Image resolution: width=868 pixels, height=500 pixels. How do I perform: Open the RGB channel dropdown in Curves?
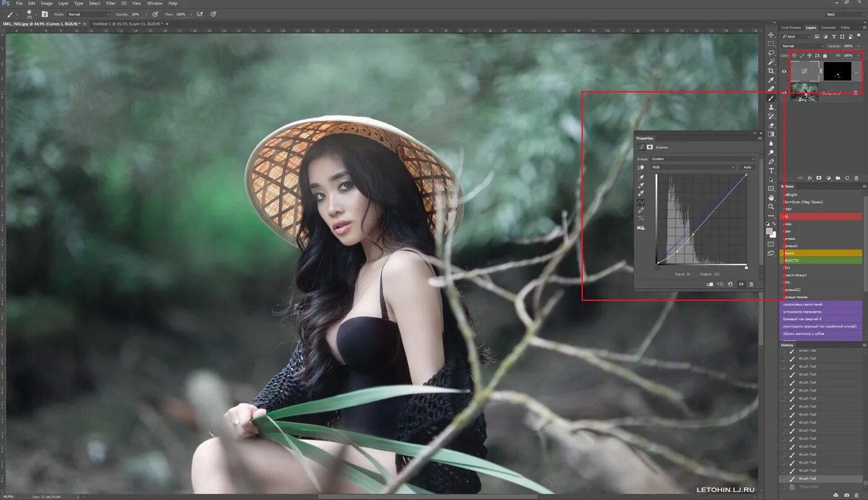693,167
